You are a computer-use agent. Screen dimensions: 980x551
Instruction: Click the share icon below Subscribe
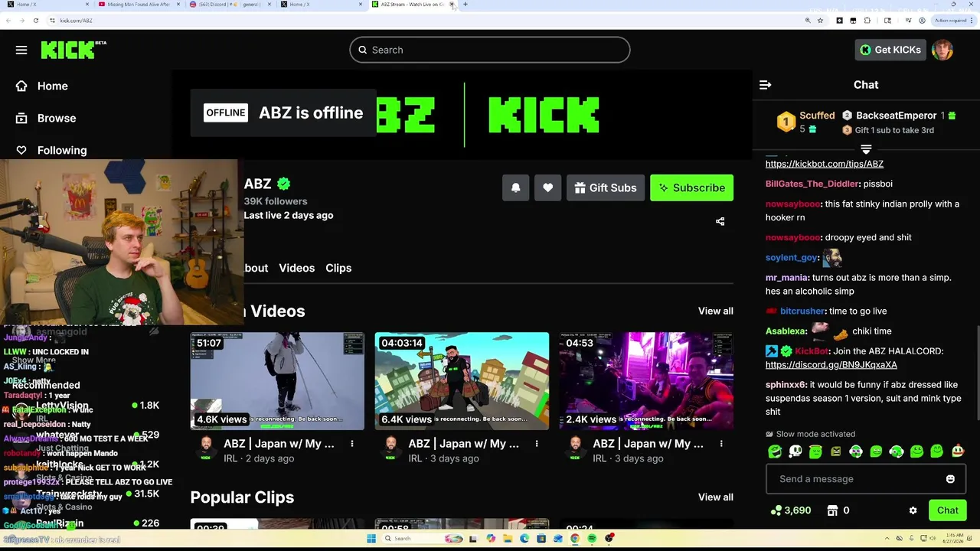coord(720,221)
